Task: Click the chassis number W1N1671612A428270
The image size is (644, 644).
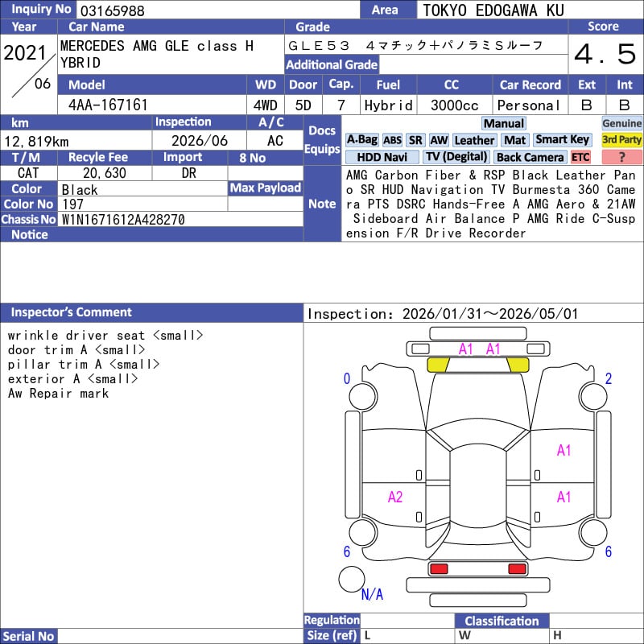Action: tap(123, 219)
